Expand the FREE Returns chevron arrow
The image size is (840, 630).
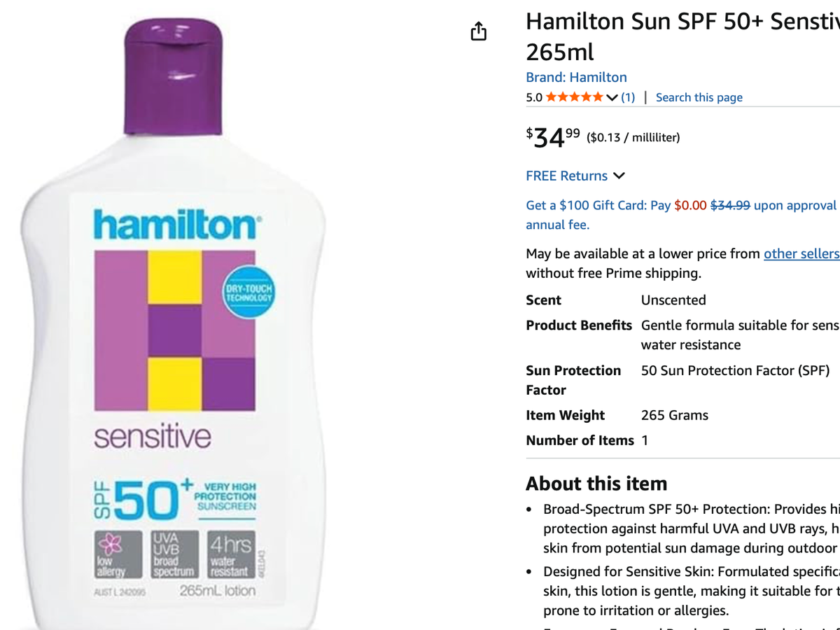(x=619, y=176)
